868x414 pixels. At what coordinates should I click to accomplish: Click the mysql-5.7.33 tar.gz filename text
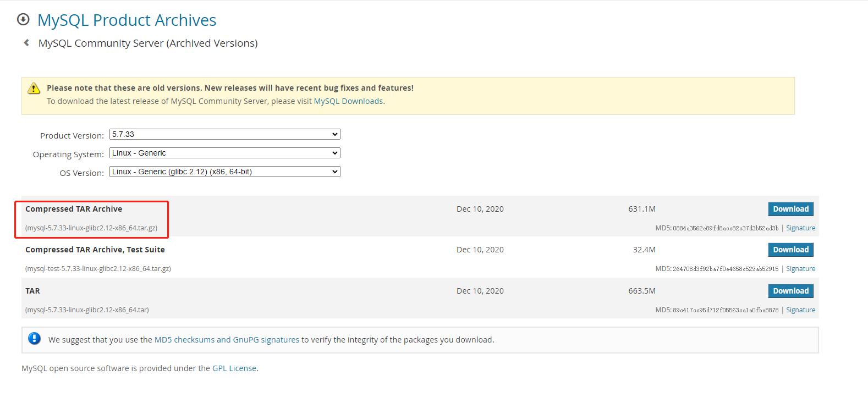91,228
